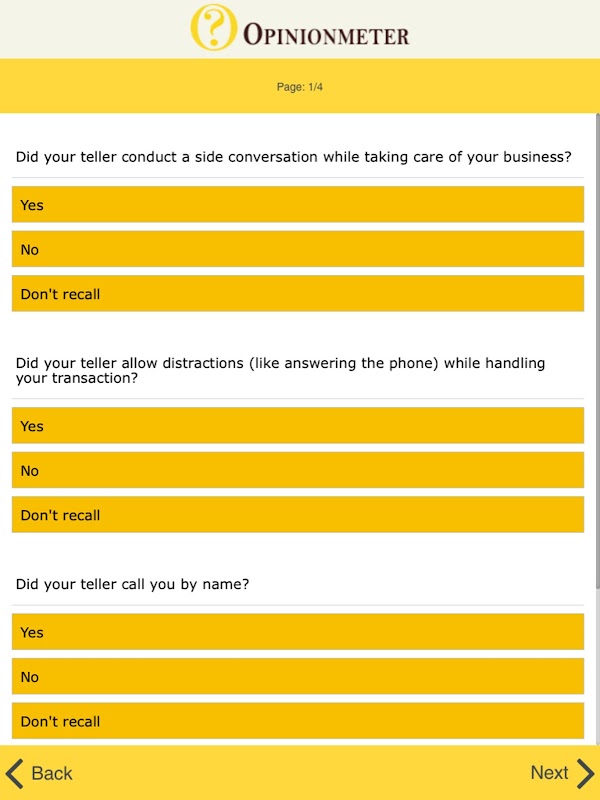Screen dimensions: 600x800
Task: Click the side conversation question text
Action: coord(293,157)
